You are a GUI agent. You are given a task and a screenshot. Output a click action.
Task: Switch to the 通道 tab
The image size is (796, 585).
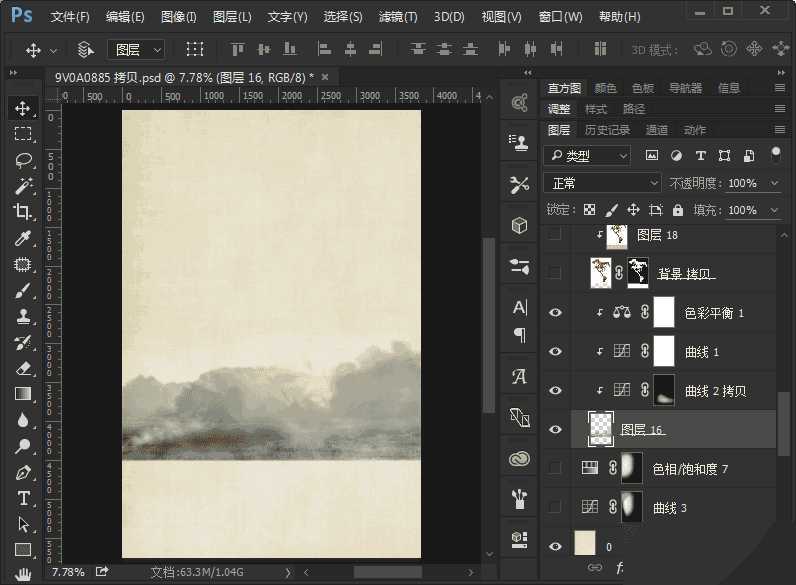click(x=657, y=130)
